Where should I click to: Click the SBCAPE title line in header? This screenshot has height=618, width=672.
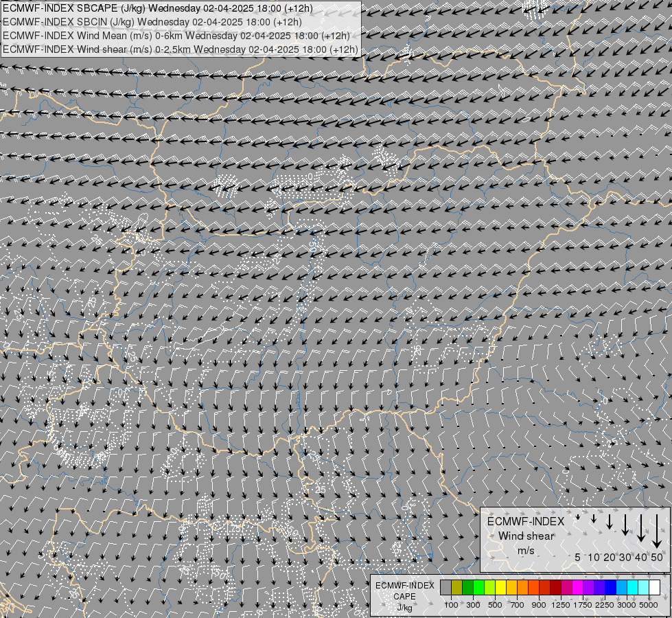[158, 8]
